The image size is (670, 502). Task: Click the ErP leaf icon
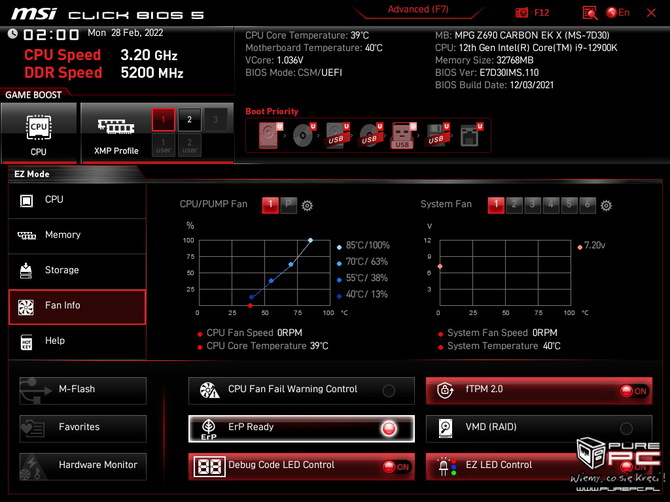coord(209,429)
